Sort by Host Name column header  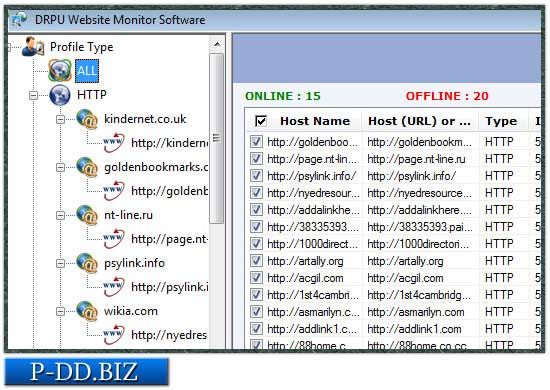click(315, 121)
